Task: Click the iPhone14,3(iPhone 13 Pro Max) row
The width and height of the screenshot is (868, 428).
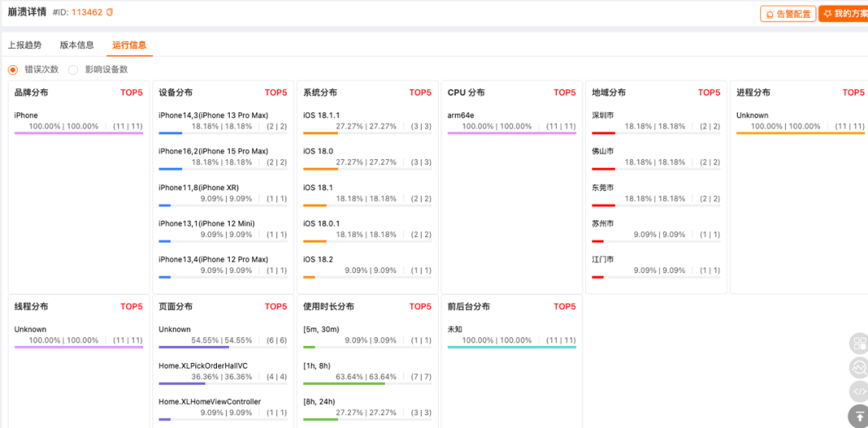Action: point(223,122)
